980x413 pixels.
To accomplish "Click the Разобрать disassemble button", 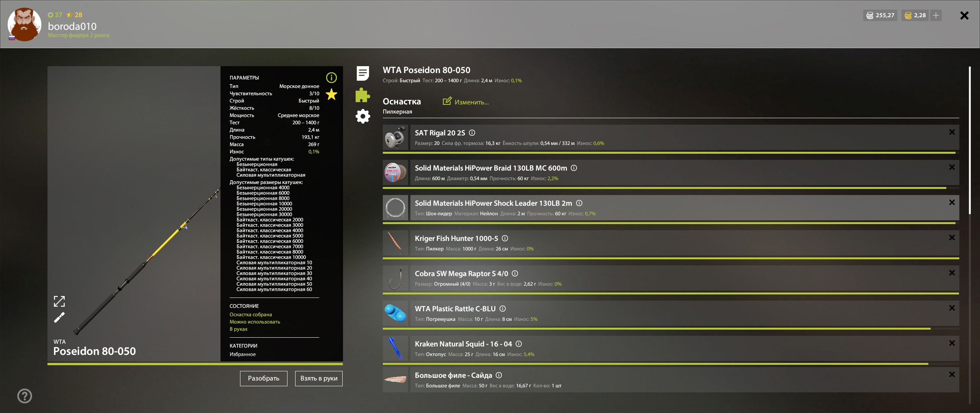I will [264, 378].
